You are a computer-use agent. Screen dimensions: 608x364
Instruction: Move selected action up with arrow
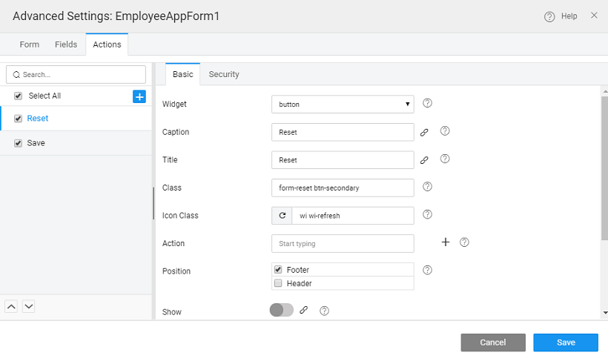pyautogui.click(x=12, y=305)
